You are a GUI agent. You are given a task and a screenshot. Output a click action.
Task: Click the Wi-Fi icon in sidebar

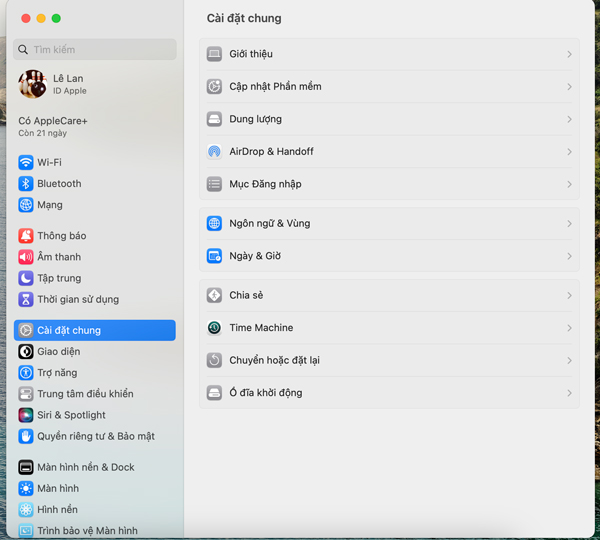tap(26, 162)
